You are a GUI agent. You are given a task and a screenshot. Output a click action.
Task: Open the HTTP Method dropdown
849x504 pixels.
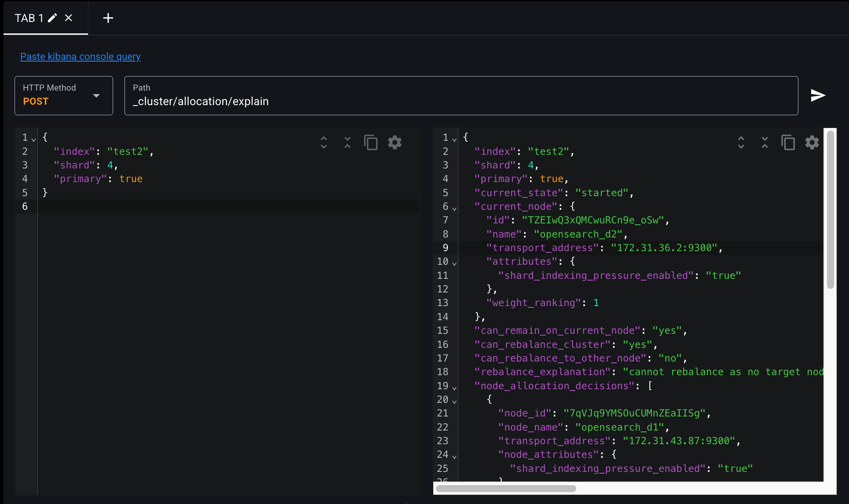click(64, 95)
